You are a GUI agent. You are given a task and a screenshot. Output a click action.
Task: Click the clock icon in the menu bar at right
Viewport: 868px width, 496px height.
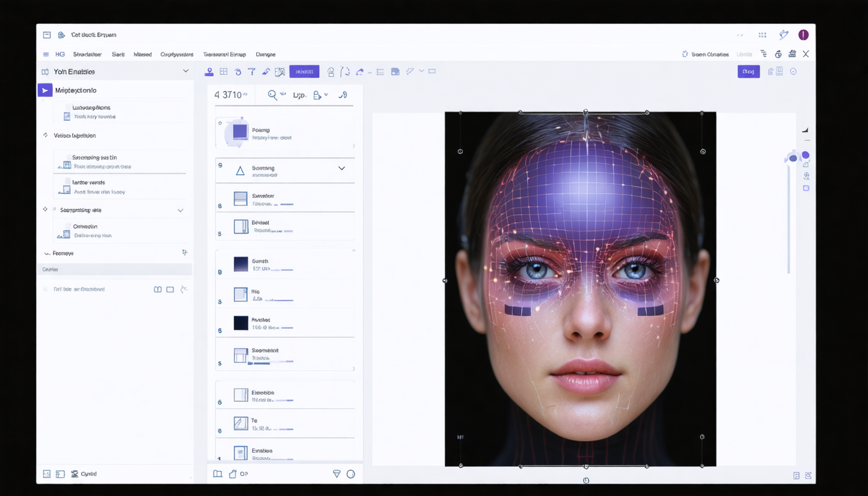(x=778, y=54)
